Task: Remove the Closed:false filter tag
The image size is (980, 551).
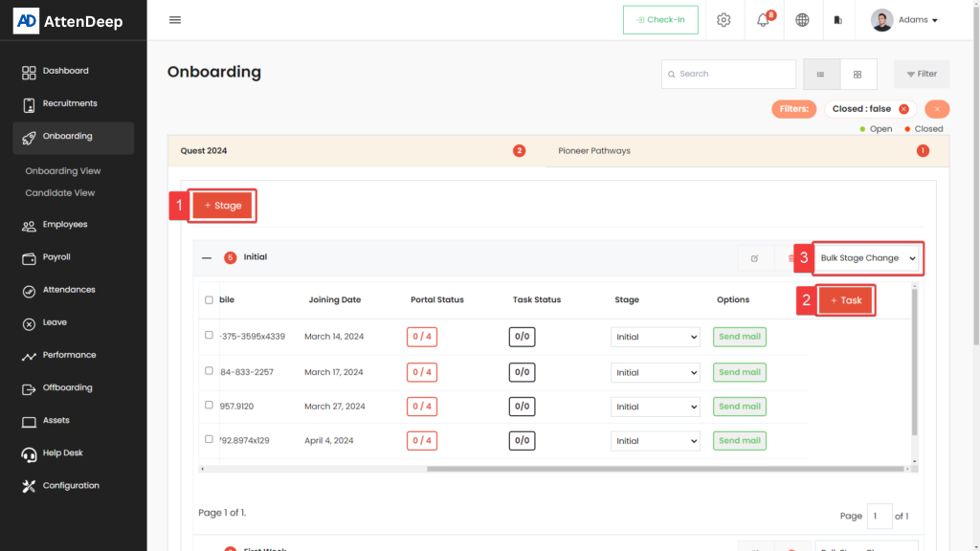Action: pyautogui.click(x=903, y=109)
